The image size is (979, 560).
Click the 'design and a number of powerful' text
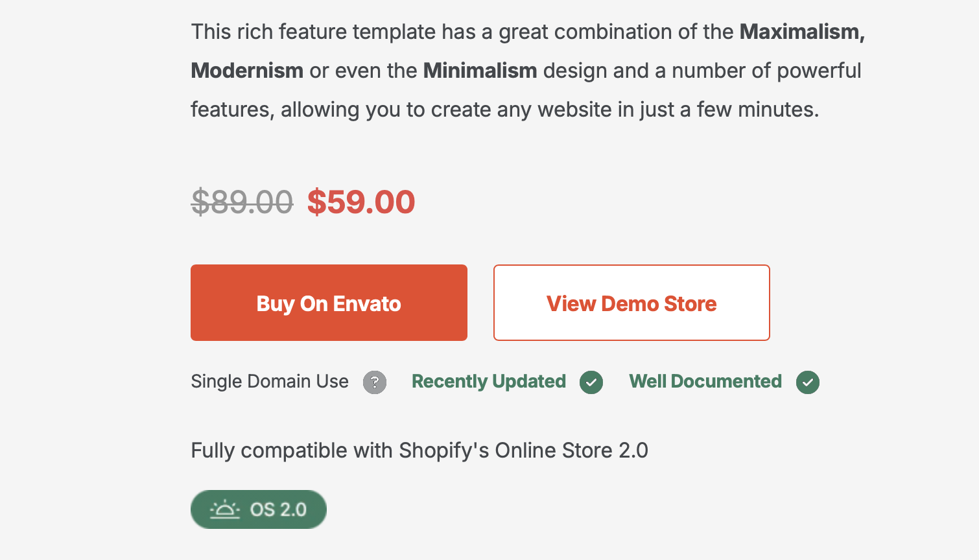[702, 70]
